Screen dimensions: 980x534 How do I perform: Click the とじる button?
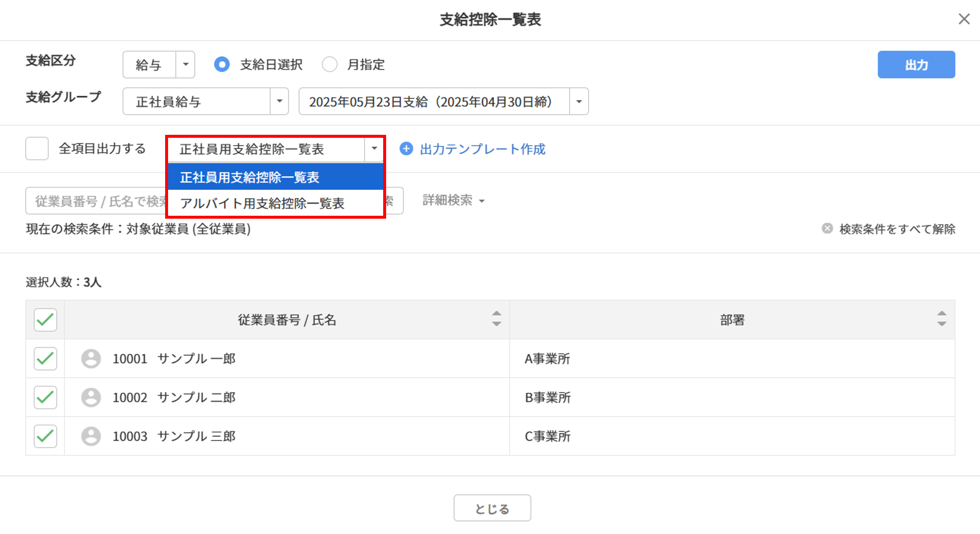point(492,508)
